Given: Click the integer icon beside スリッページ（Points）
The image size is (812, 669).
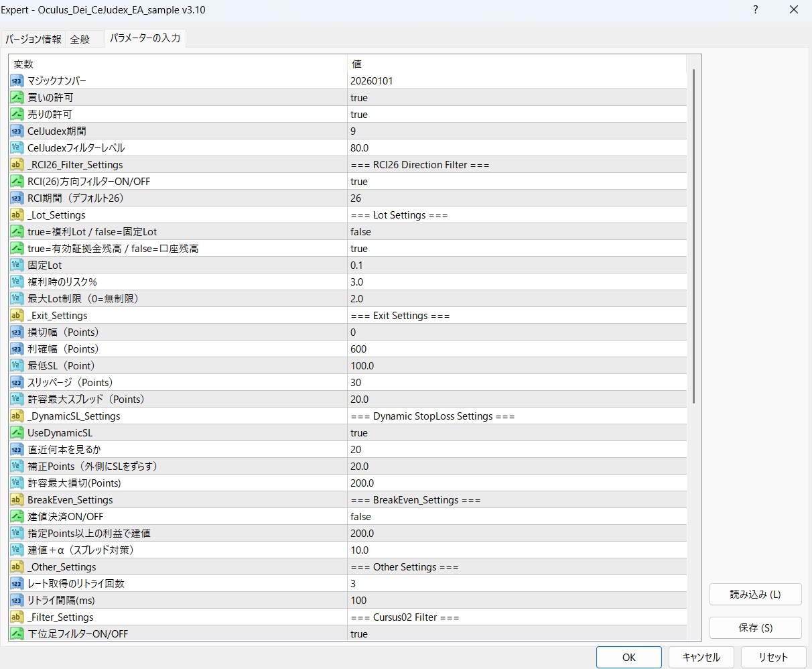Looking at the screenshot, I should [17, 383].
